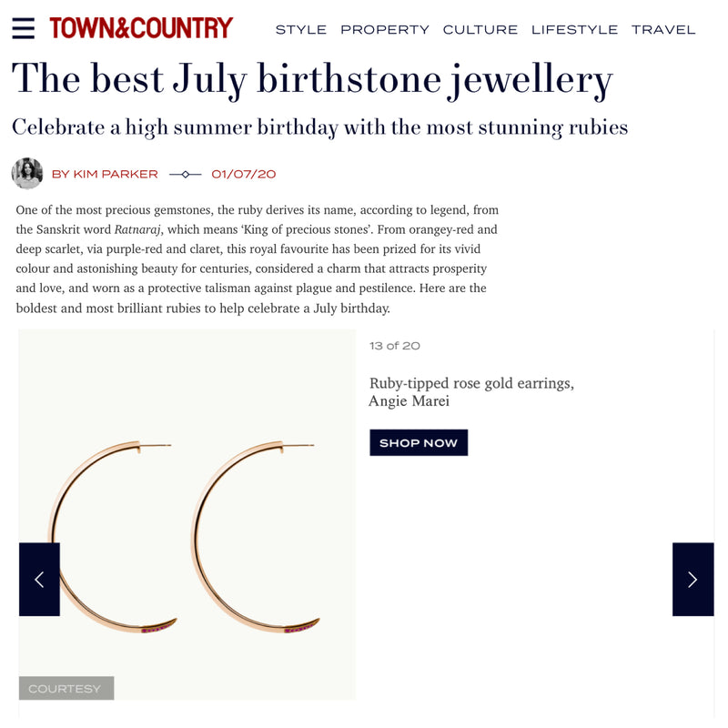Screen dimensions: 728x728
Task: Go to previous slide arrow
Action: coord(39,580)
